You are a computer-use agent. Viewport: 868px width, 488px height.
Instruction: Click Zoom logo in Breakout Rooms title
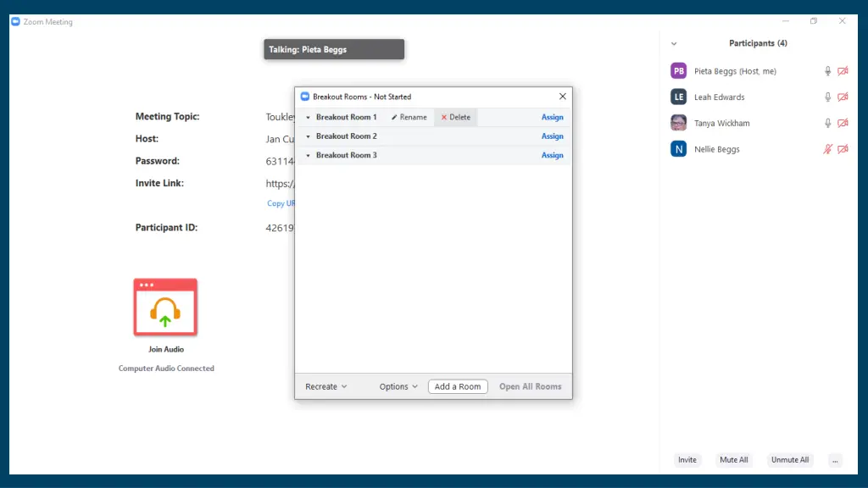(305, 97)
